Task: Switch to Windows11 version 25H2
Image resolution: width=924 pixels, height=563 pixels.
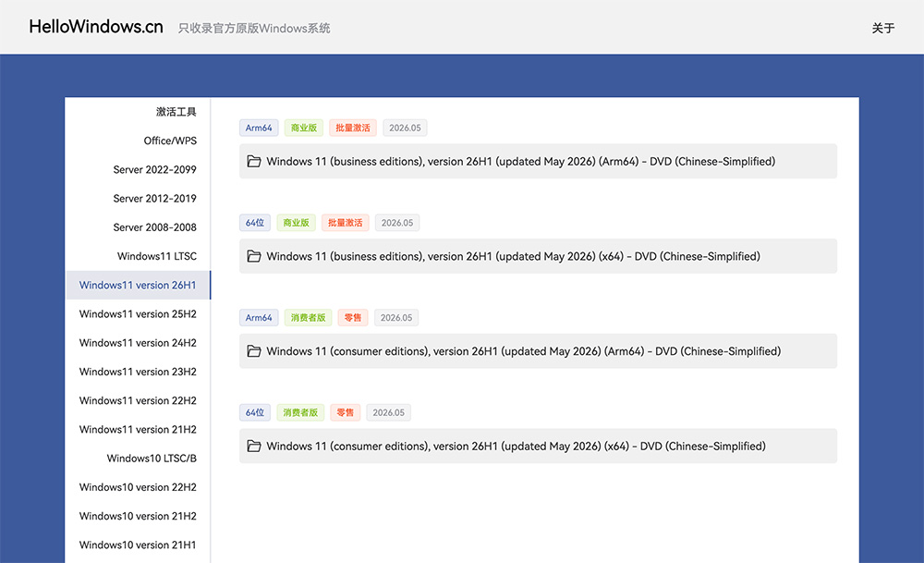Action: (138, 313)
